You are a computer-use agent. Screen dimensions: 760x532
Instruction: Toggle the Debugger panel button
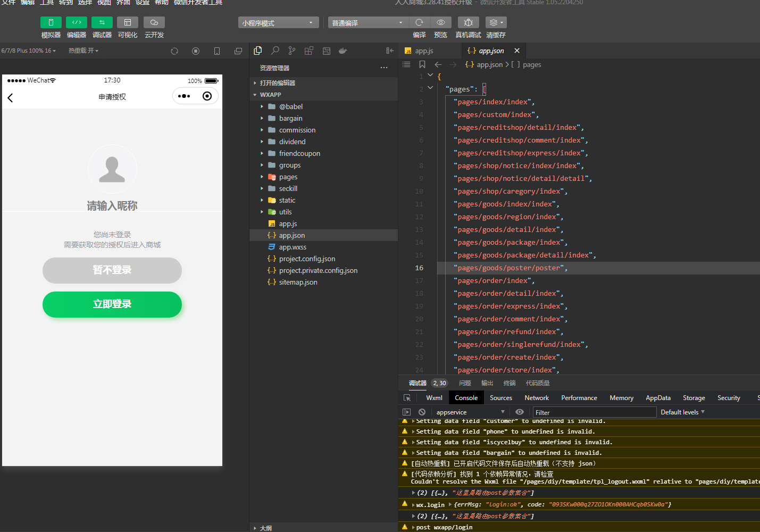click(x=102, y=22)
